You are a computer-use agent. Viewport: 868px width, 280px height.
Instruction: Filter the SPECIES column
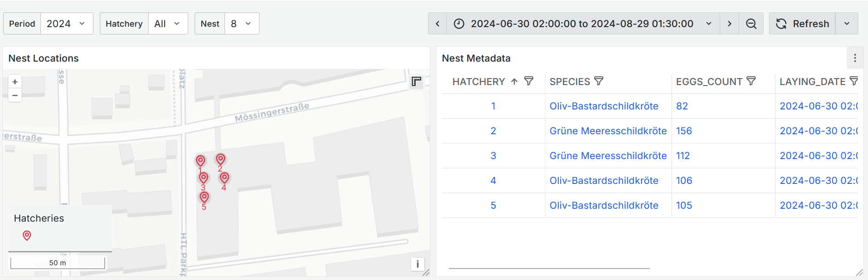(599, 81)
